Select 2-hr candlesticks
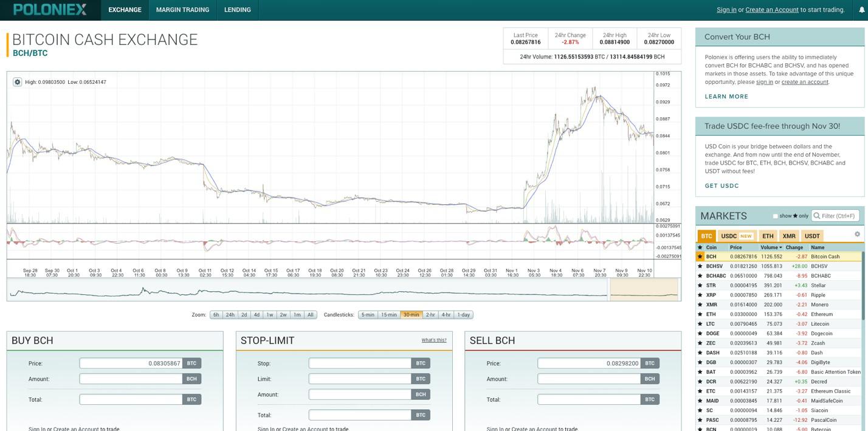 pos(430,315)
